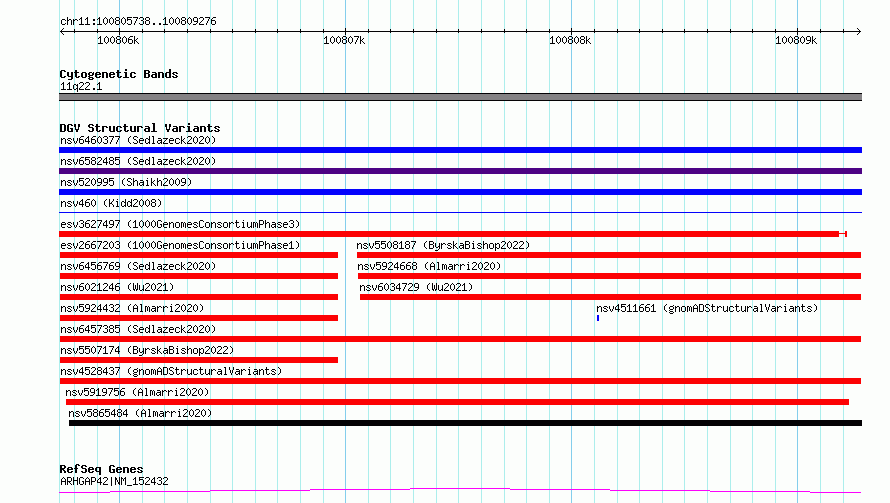The image size is (890, 503).
Task: Select the 11q22.1 band label
Action: 81,86
